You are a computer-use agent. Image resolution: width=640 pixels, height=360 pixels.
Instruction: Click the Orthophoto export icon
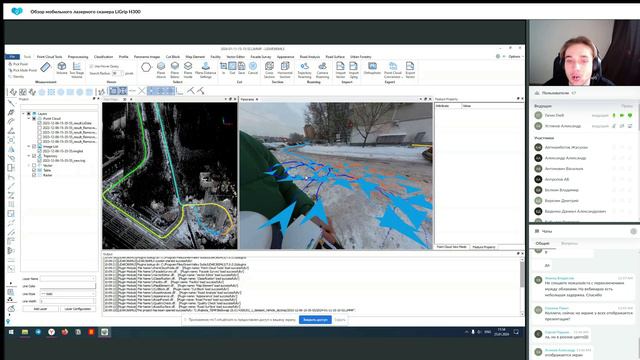[372, 68]
